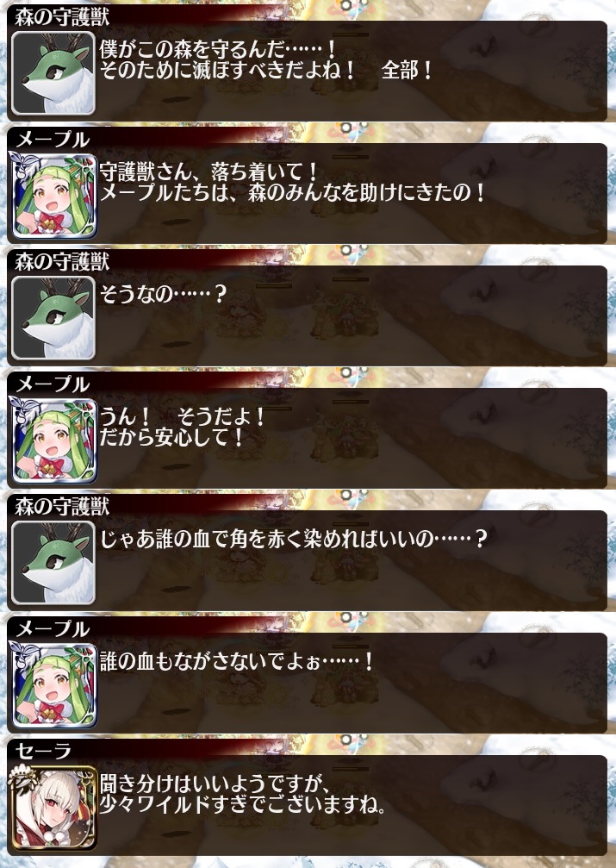Click Maple's portrait beside 守護獣さん、落ち着いて line

[x=53, y=196]
